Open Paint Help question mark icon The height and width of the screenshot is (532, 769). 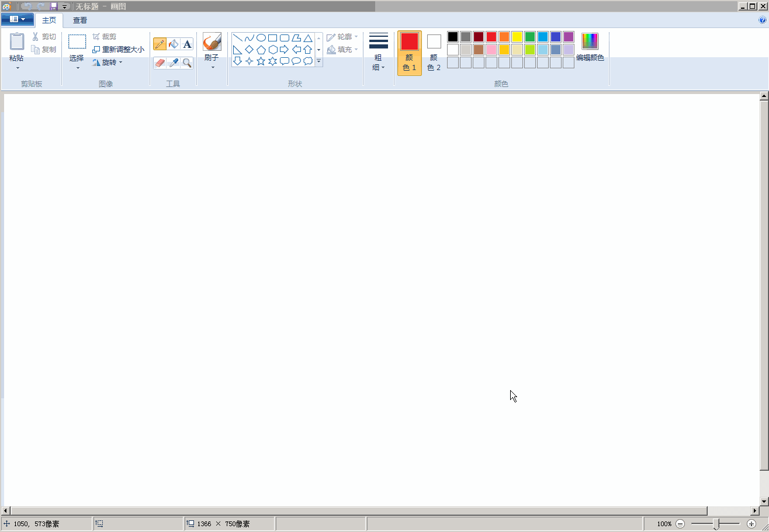pyautogui.click(x=762, y=20)
